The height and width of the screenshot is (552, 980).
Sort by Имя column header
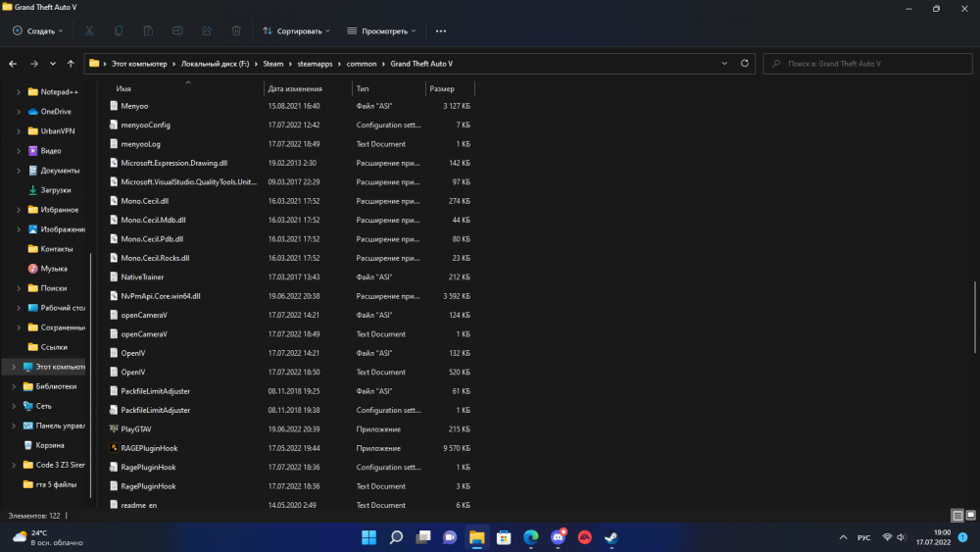coord(123,89)
